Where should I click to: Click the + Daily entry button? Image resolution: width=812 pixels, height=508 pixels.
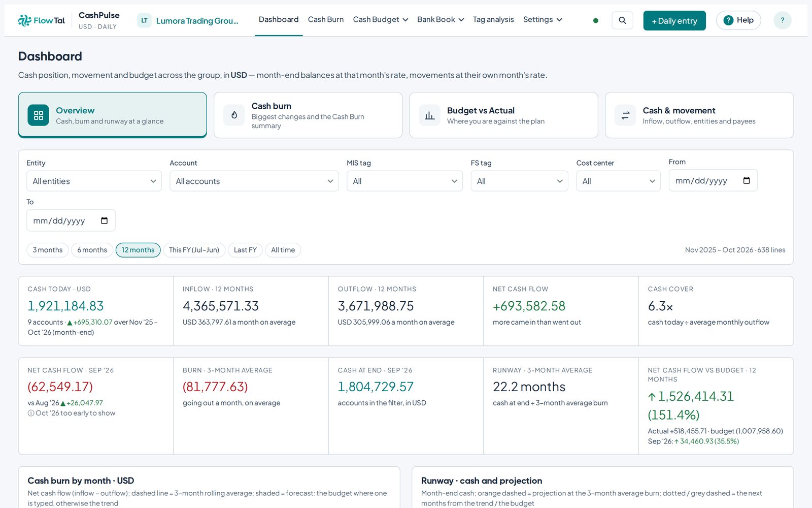pos(674,20)
